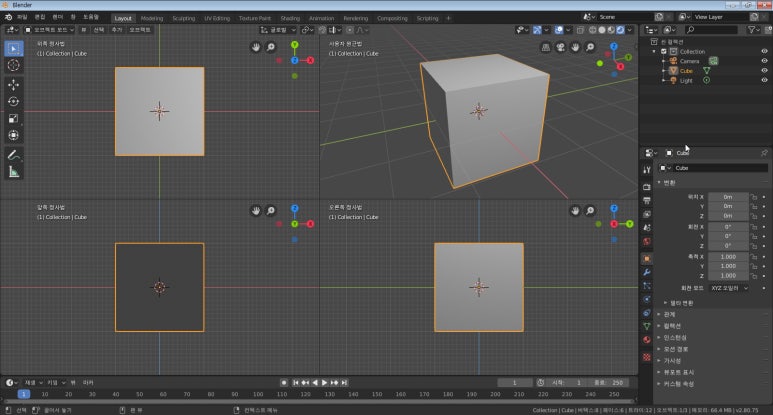
Task: Select the Scale tool
Action: (x=13, y=118)
